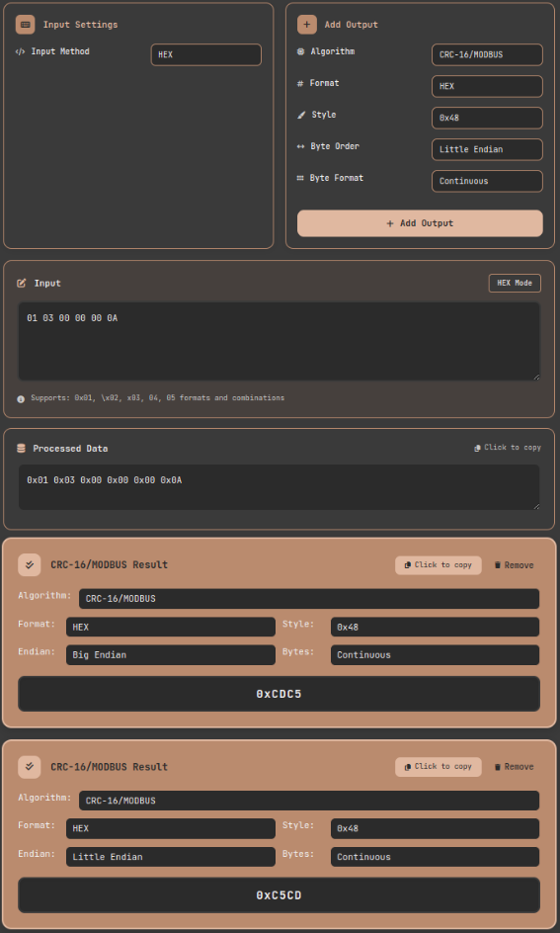Click the Style brush icon
Screen dimensions: 560x933
[301, 115]
